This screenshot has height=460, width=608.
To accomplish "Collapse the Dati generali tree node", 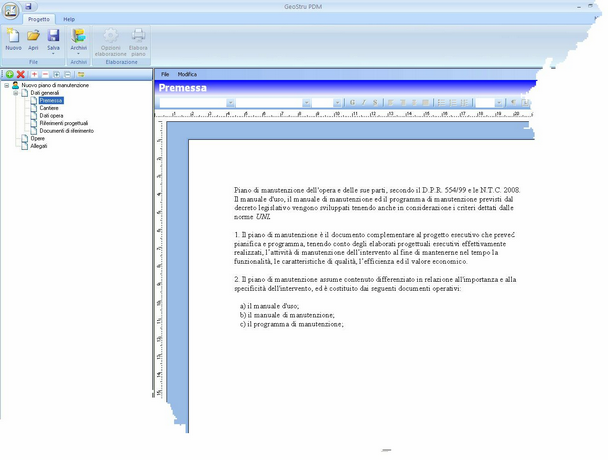I will point(16,93).
